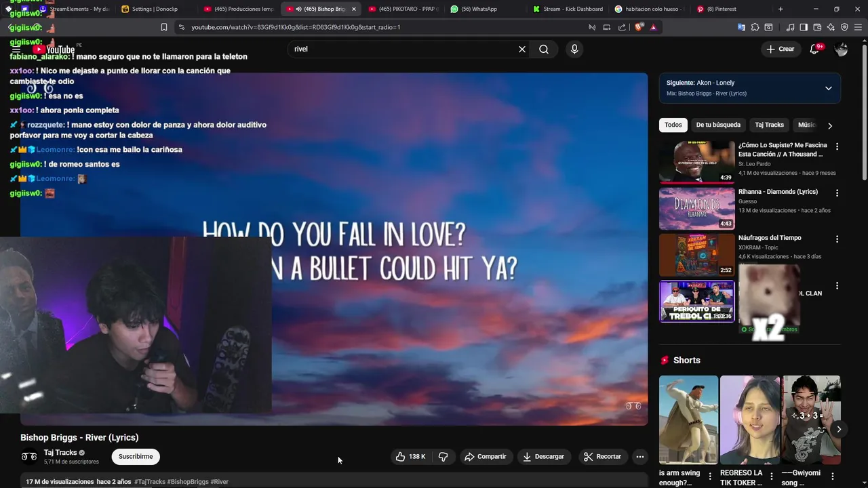Click the Compartir share button
The image size is (868, 488).
(486, 457)
